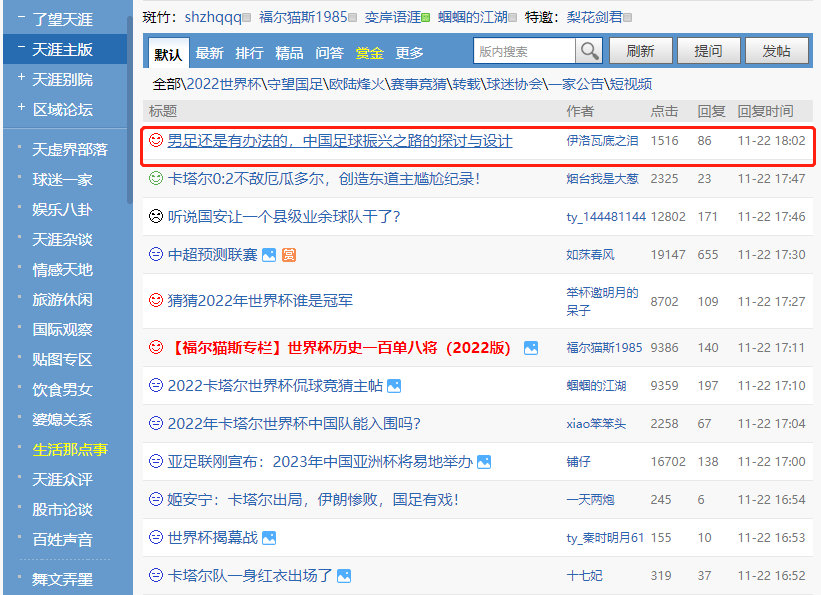Open 舞文弄墨 board in sidebar

[62, 579]
